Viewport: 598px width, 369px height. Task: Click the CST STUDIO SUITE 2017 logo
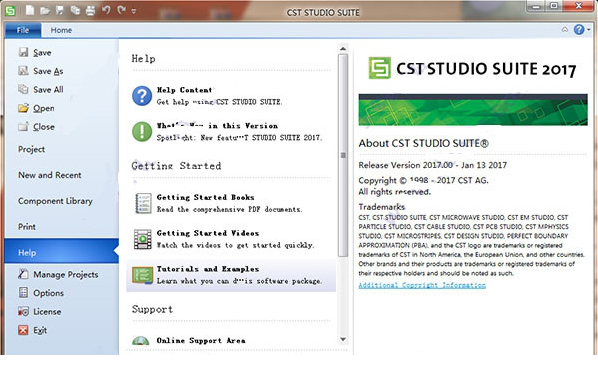pos(472,69)
